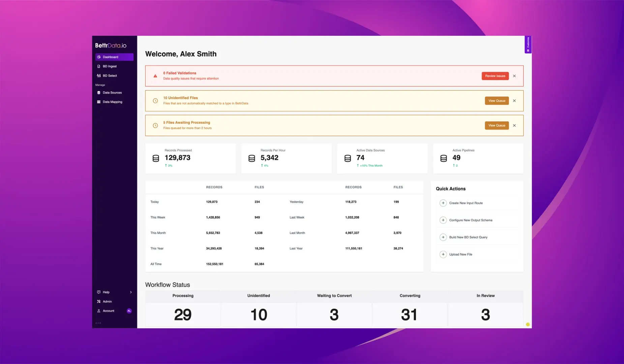Click the BettrData.io logo
Screen dimensions: 624x364
coord(111,45)
